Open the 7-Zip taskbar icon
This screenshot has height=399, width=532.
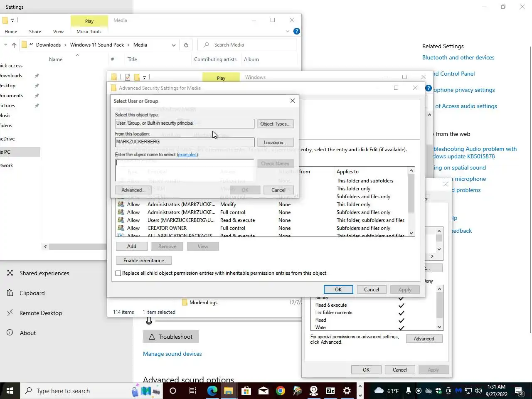point(330,391)
